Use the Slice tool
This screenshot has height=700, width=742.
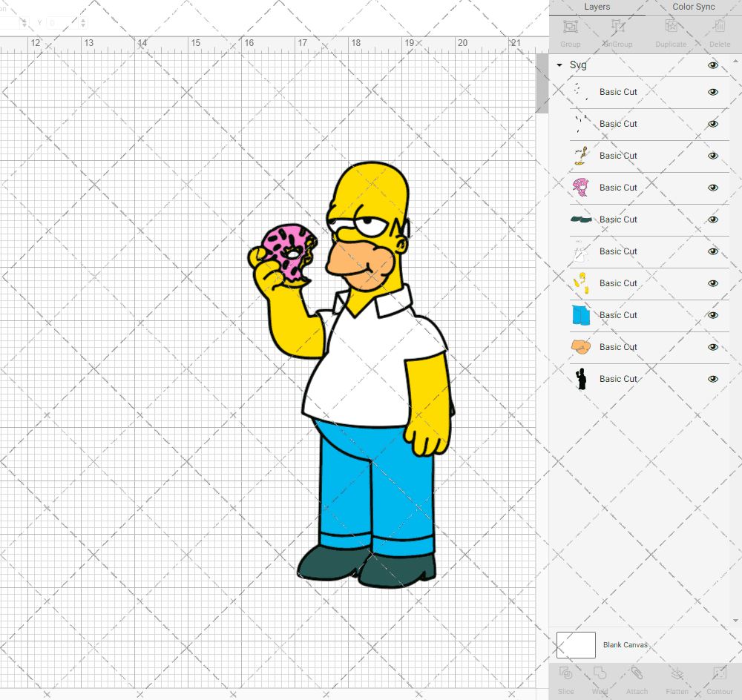[x=565, y=673]
